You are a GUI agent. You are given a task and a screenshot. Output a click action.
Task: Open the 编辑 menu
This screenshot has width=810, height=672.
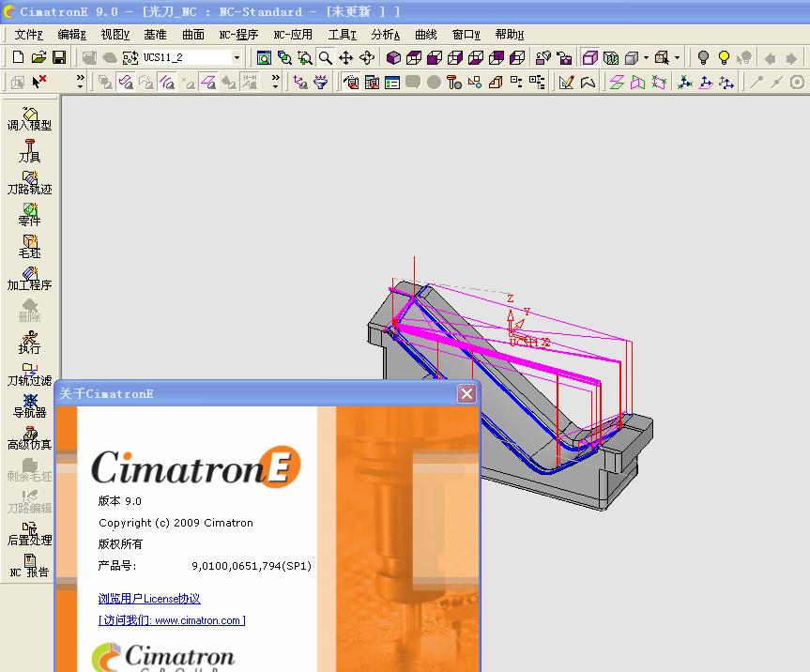pyautogui.click(x=72, y=35)
